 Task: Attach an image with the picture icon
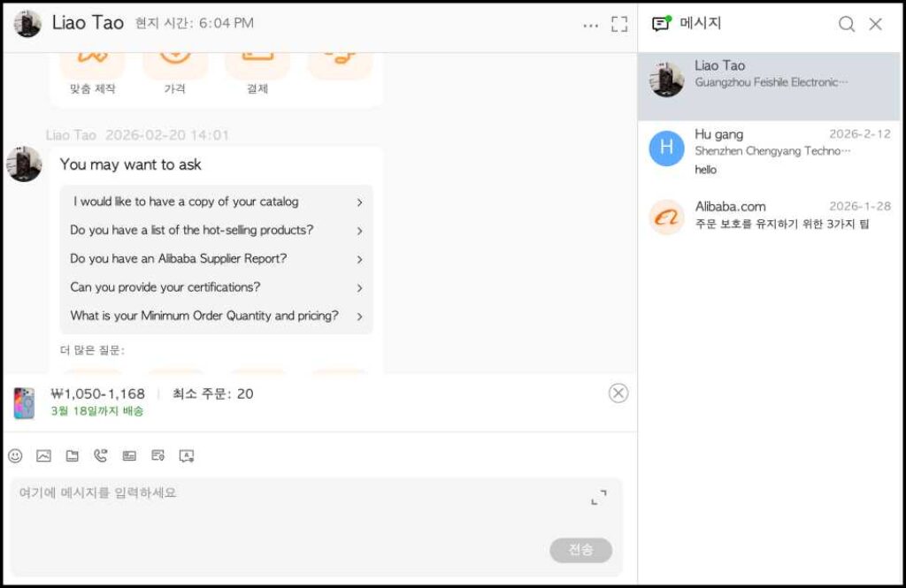(x=44, y=455)
